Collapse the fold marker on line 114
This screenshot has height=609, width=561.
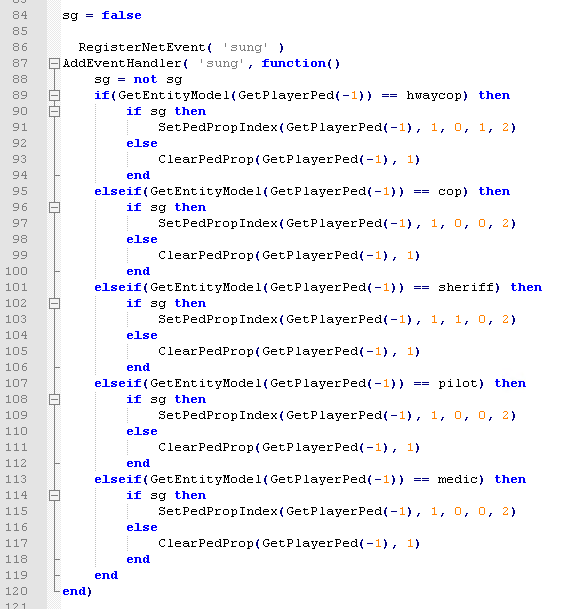[x=54, y=495]
